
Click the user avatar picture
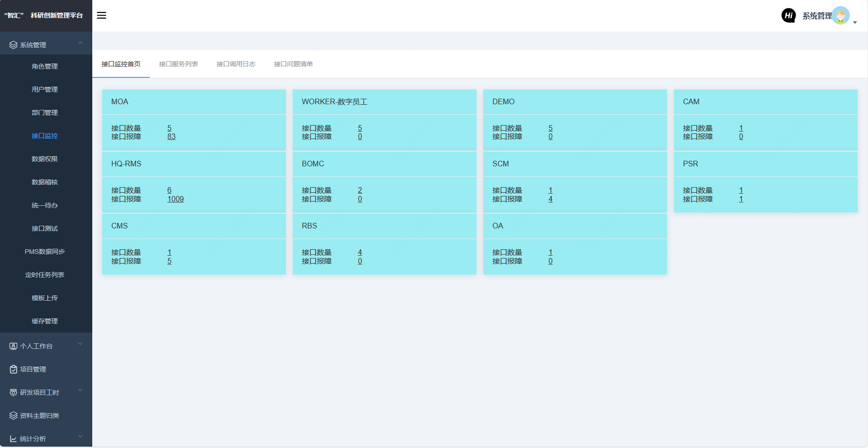[841, 15]
